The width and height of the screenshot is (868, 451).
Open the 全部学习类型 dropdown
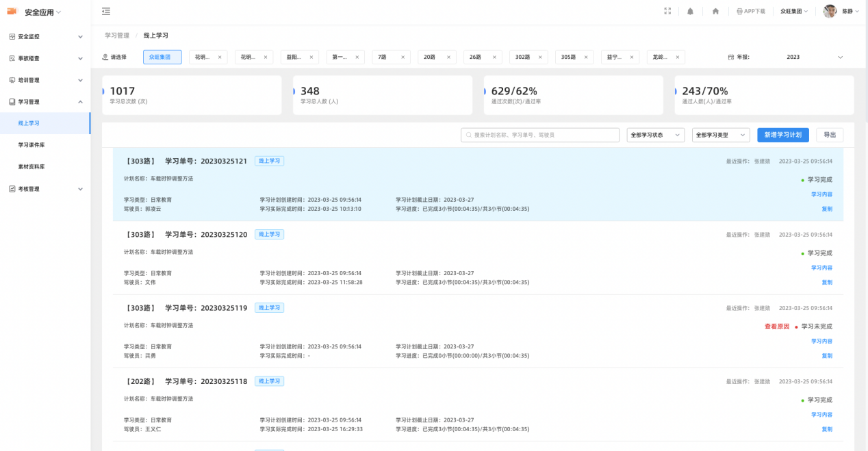tap(720, 136)
